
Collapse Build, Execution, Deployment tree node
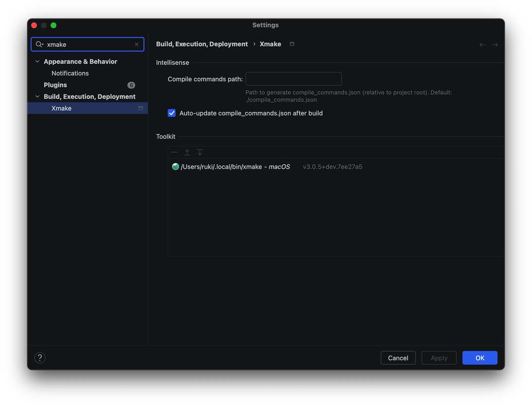tap(37, 96)
